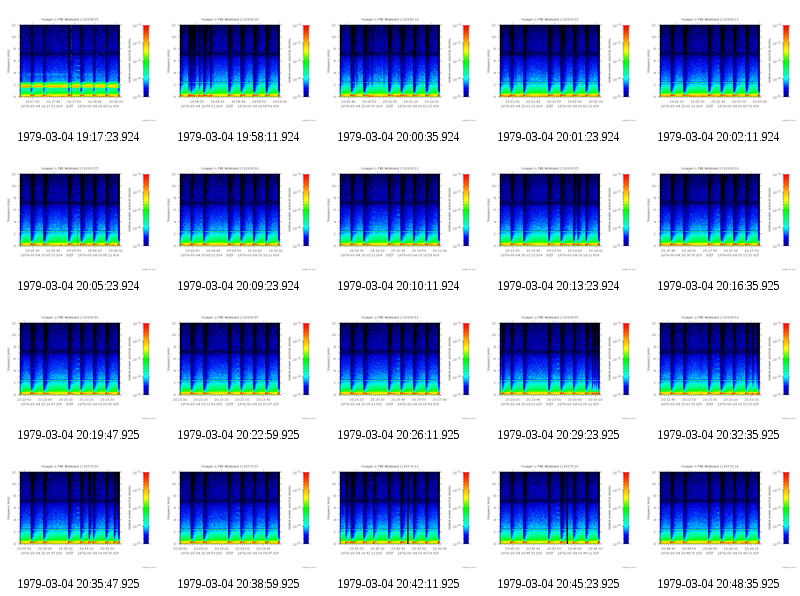Click caption text 1979-03-04 20:10:11.924
The height and width of the screenshot is (596, 800).
click(x=398, y=286)
